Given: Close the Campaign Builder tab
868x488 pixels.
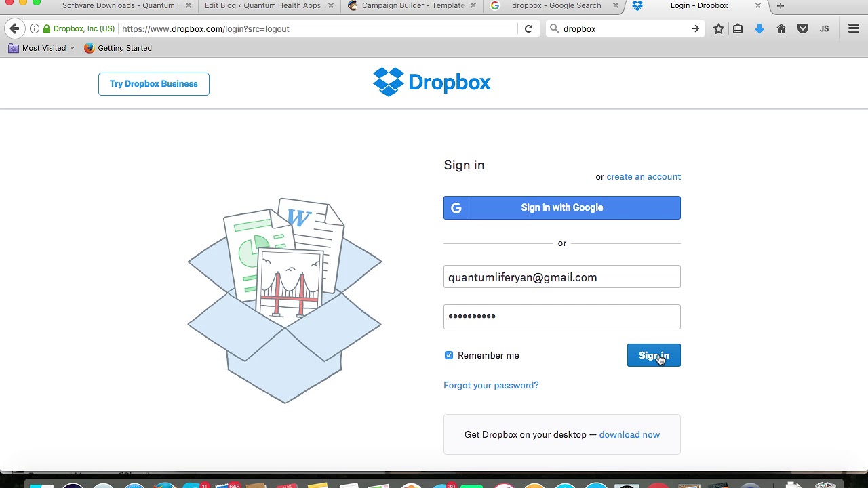Looking at the screenshot, I should point(473,5).
